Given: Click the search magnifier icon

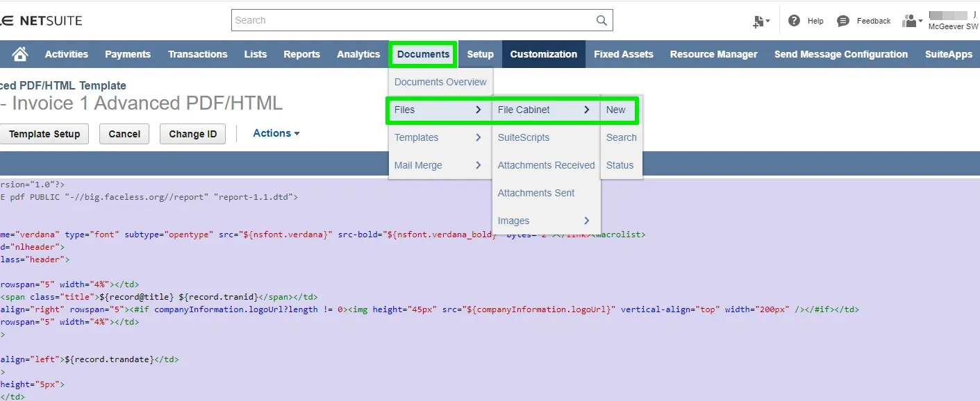Looking at the screenshot, I should point(601,20).
